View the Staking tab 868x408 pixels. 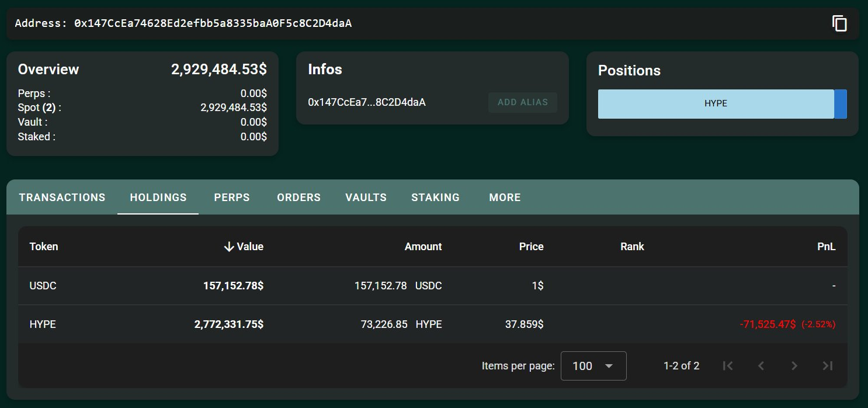pyautogui.click(x=435, y=198)
